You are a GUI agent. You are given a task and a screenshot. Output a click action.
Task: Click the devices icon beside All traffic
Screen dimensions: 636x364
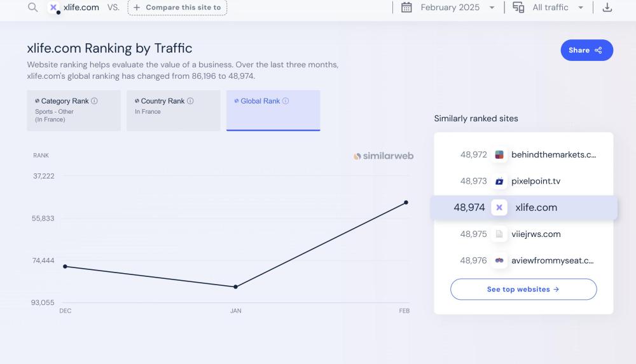(x=518, y=8)
